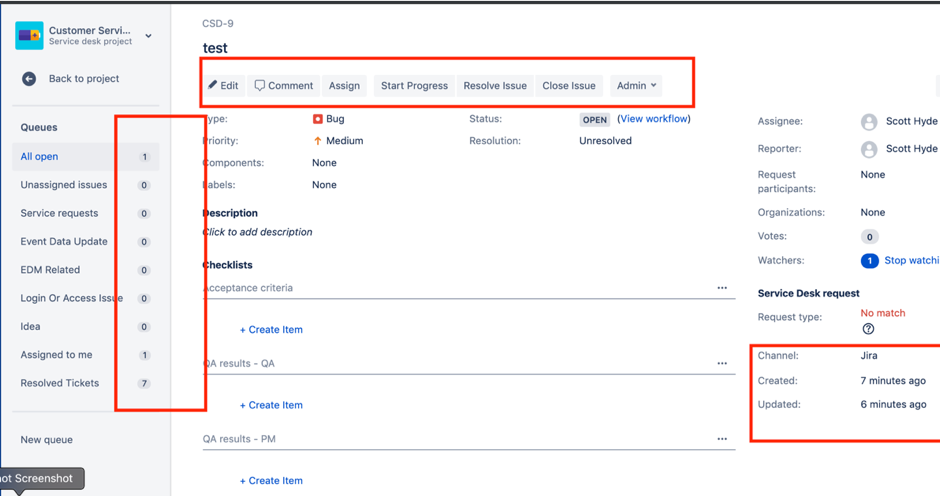Open the EDM Related queue
The height and width of the screenshot is (496, 940).
[x=86, y=269]
